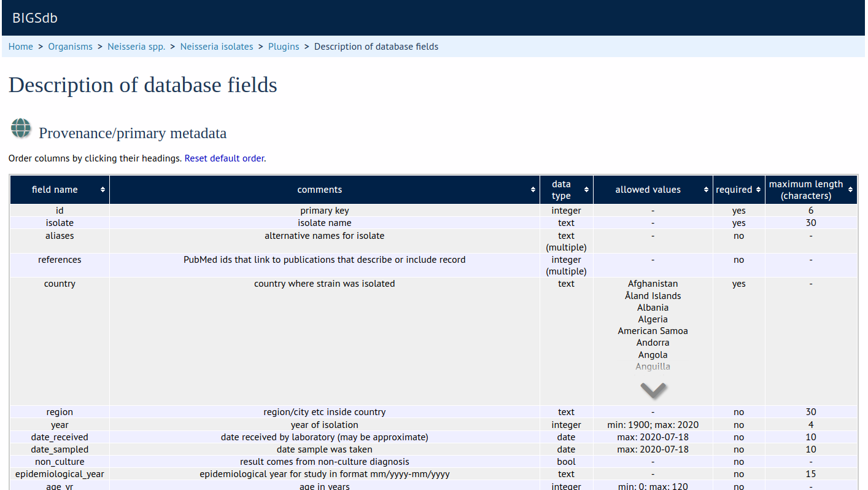This screenshot has height=490, width=868.
Task: Sort by allowed values header text
Action: pyautogui.click(x=648, y=190)
